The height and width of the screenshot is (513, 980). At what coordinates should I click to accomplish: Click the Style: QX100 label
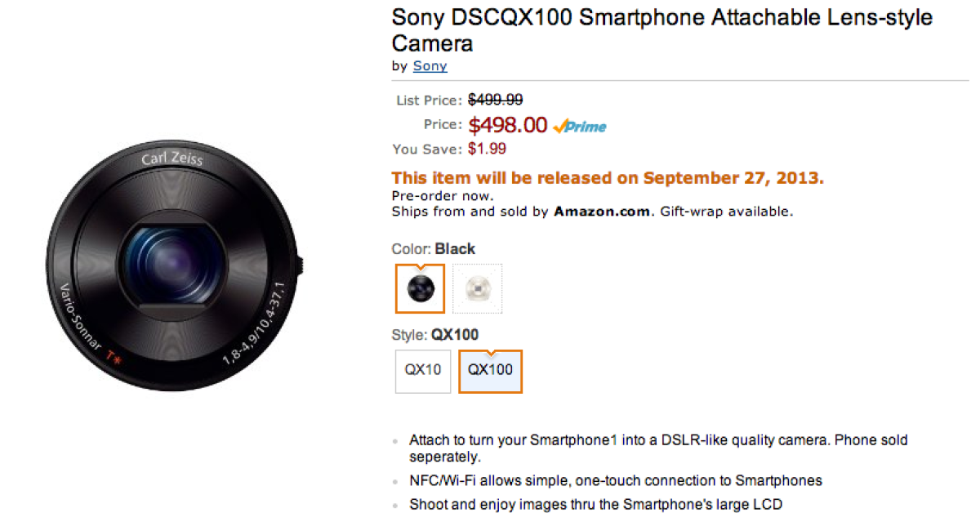[x=434, y=335]
